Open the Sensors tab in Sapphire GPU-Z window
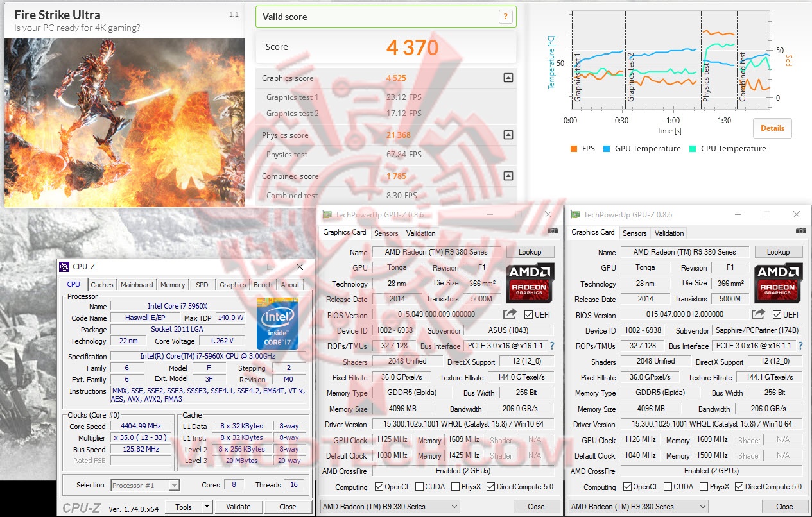812x517 pixels. pyautogui.click(x=634, y=233)
